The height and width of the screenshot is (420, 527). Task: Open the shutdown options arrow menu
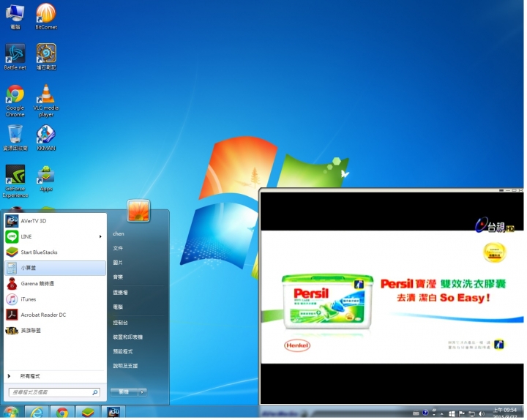pos(143,392)
